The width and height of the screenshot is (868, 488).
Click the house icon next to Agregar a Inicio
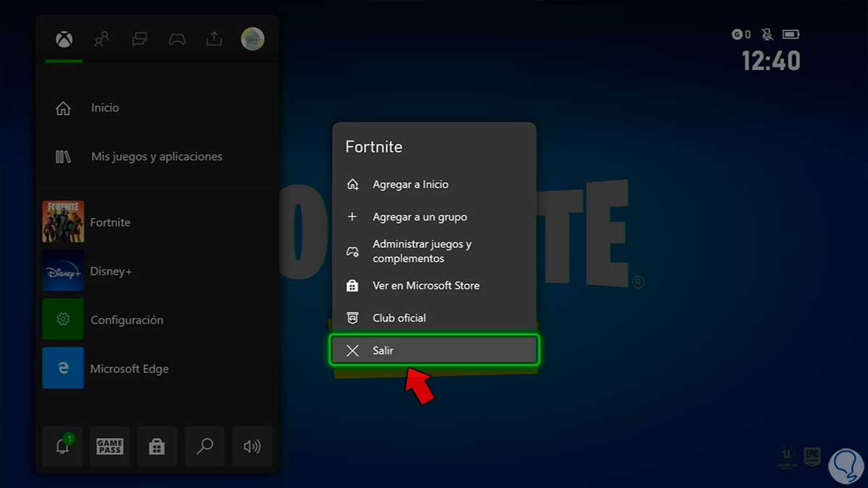click(x=352, y=184)
